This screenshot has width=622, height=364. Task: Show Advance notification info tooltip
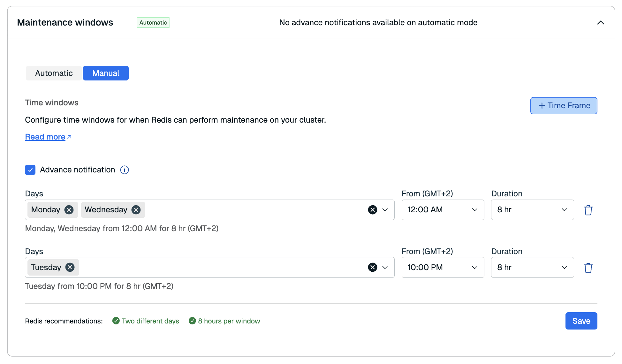pyautogui.click(x=125, y=170)
